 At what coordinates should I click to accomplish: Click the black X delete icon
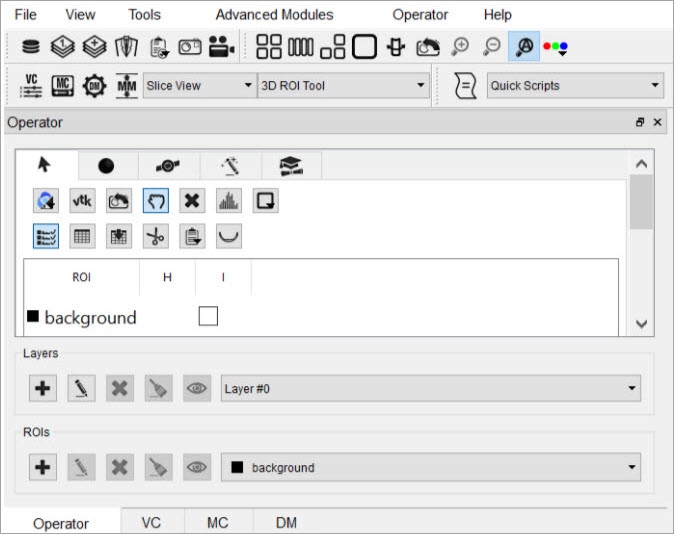pyautogui.click(x=192, y=201)
